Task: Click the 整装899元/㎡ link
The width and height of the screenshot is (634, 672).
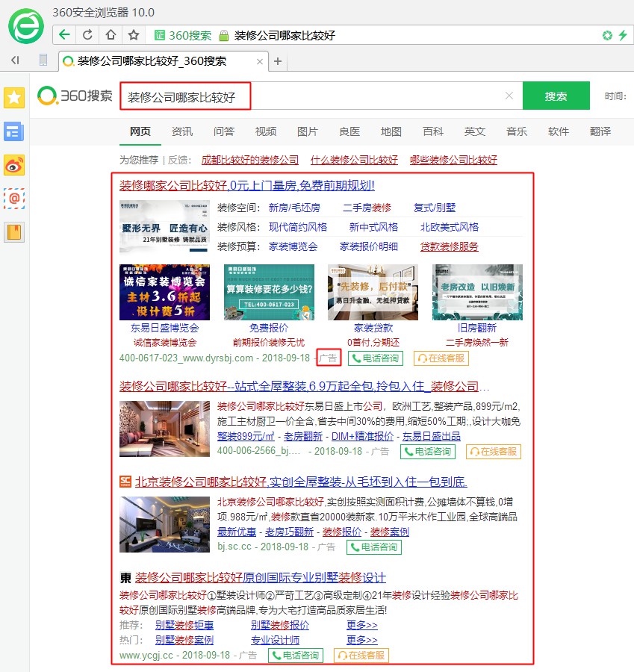Action: tap(246, 436)
